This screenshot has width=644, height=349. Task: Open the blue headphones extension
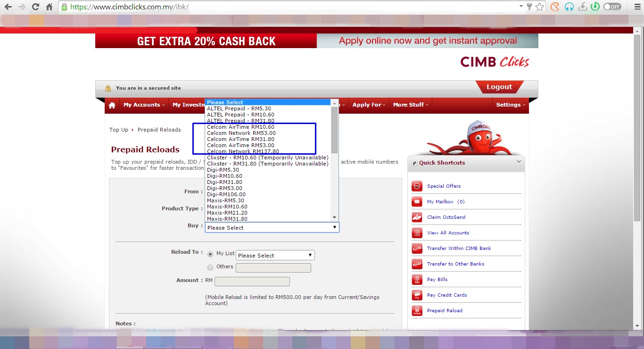[x=569, y=7]
